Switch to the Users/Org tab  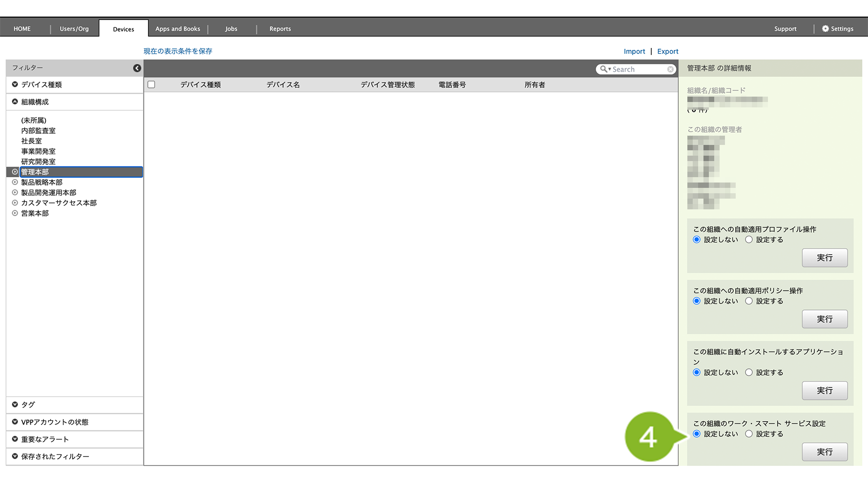(74, 29)
